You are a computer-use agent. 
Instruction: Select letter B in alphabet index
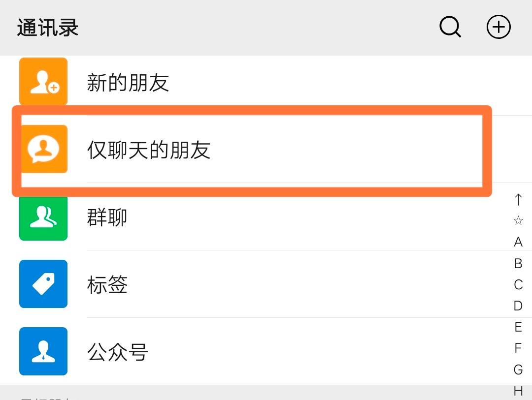click(x=518, y=263)
